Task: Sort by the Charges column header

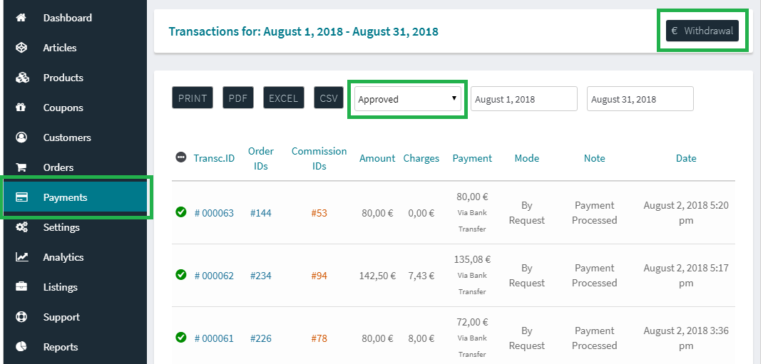Action: tap(421, 158)
